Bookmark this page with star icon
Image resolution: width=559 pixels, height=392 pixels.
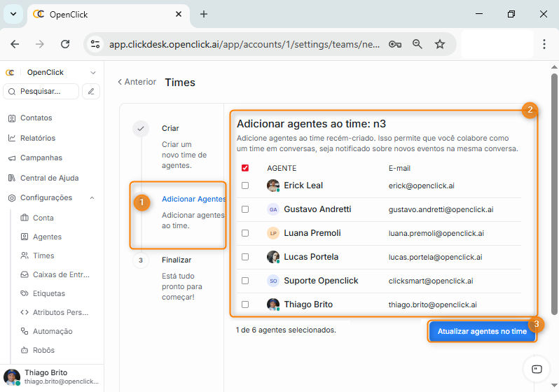440,44
